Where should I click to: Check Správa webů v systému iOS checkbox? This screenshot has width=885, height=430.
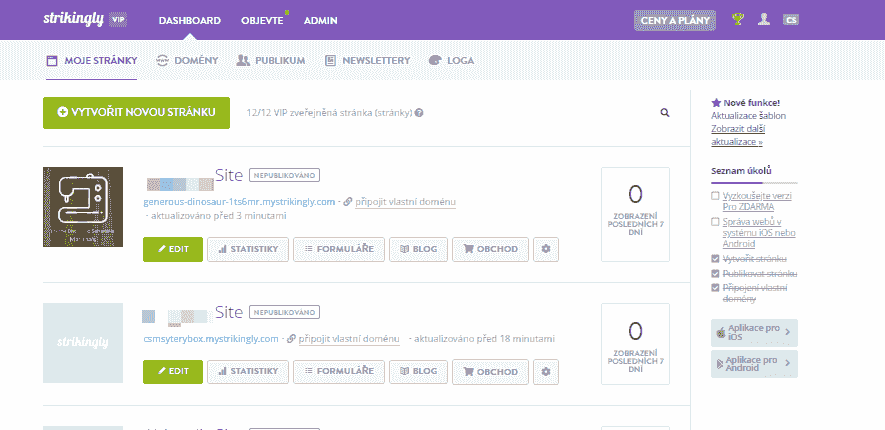[x=715, y=222]
